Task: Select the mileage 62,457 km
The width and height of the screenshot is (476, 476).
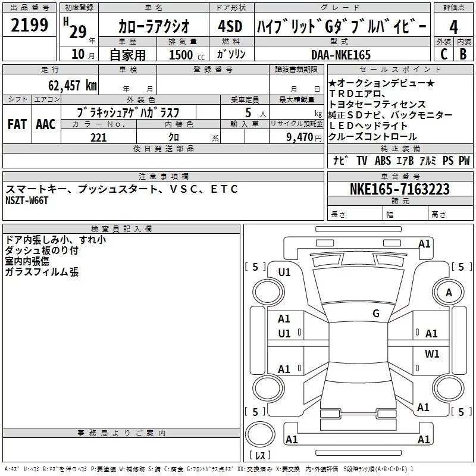Action: [x=73, y=85]
